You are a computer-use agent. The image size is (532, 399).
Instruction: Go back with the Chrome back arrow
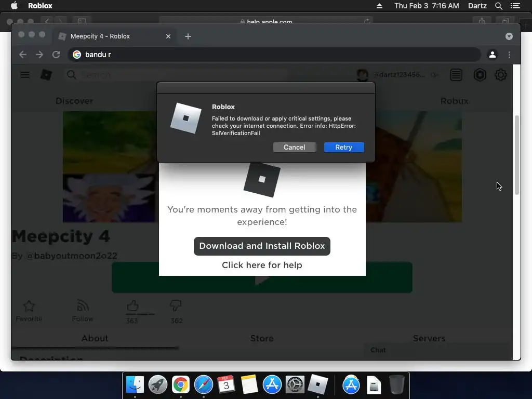23,55
